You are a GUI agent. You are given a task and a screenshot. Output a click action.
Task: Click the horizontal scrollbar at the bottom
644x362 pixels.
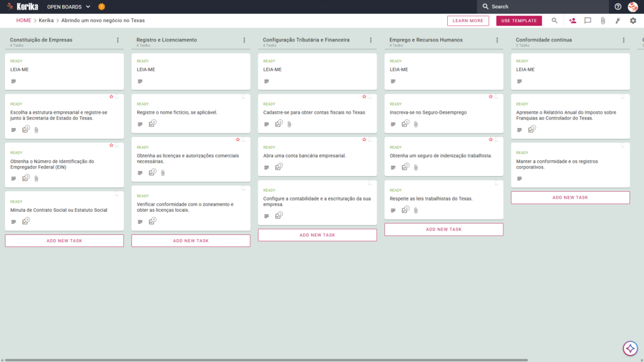pos(266,360)
